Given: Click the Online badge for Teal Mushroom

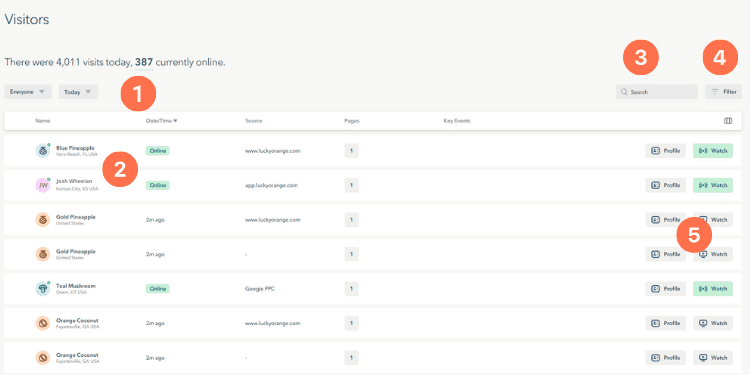Looking at the screenshot, I should (x=157, y=289).
